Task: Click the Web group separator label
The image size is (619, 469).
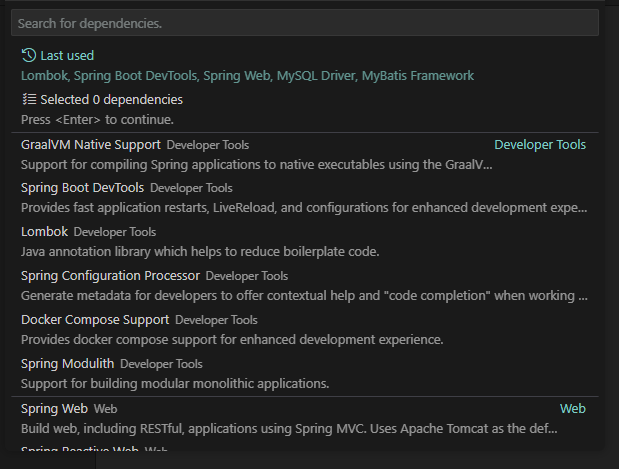Action: [572, 409]
